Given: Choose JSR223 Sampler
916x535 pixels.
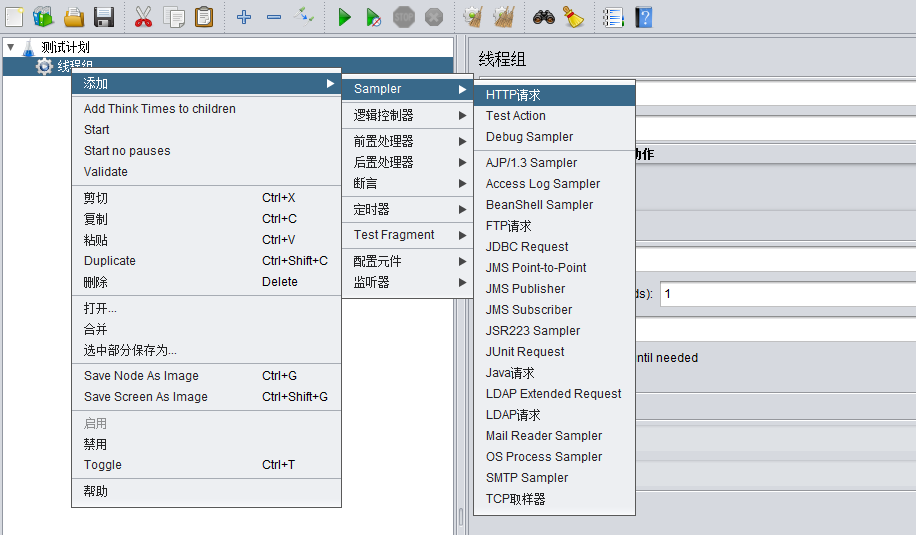Looking at the screenshot, I should click(554, 331).
